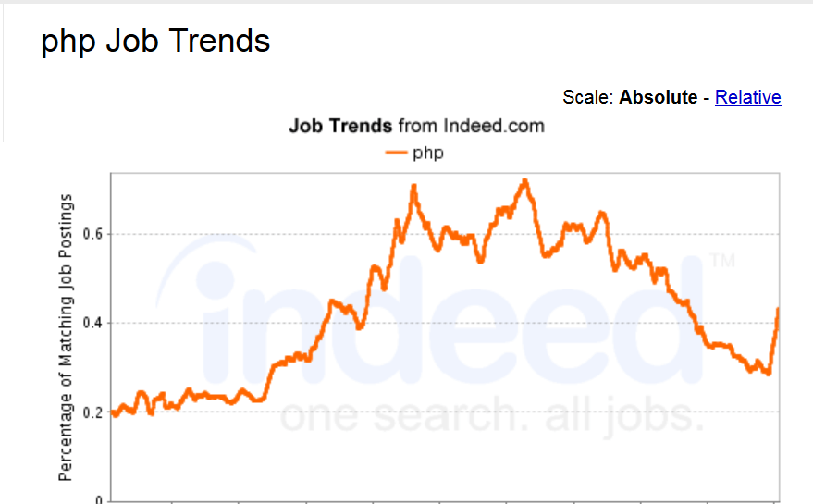
Task: Click the orange php legend line swatch
Action: 396,153
